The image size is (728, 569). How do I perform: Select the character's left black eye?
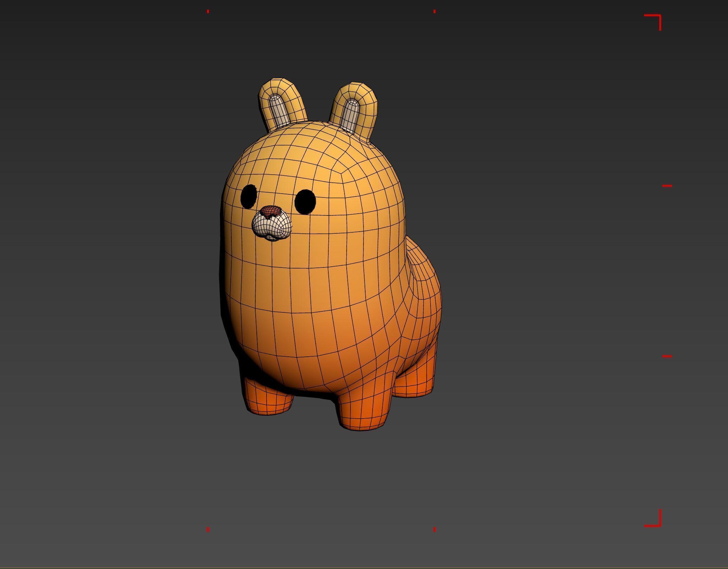[x=249, y=196]
